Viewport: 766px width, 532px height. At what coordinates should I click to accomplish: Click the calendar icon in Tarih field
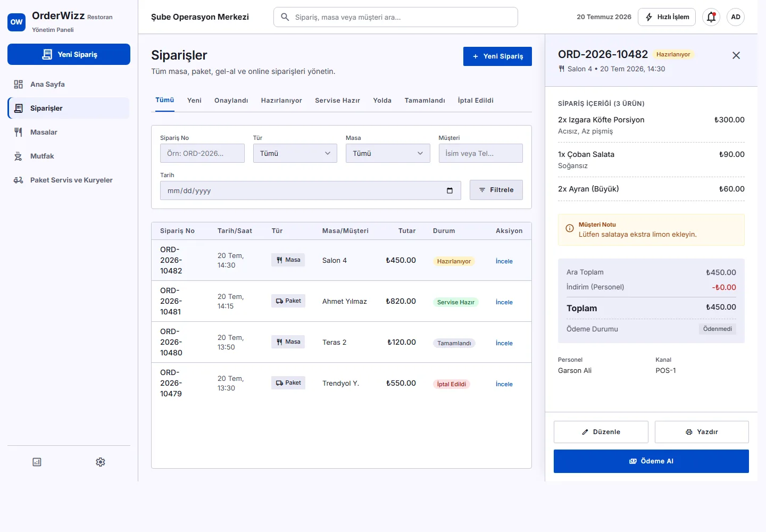coord(449,190)
